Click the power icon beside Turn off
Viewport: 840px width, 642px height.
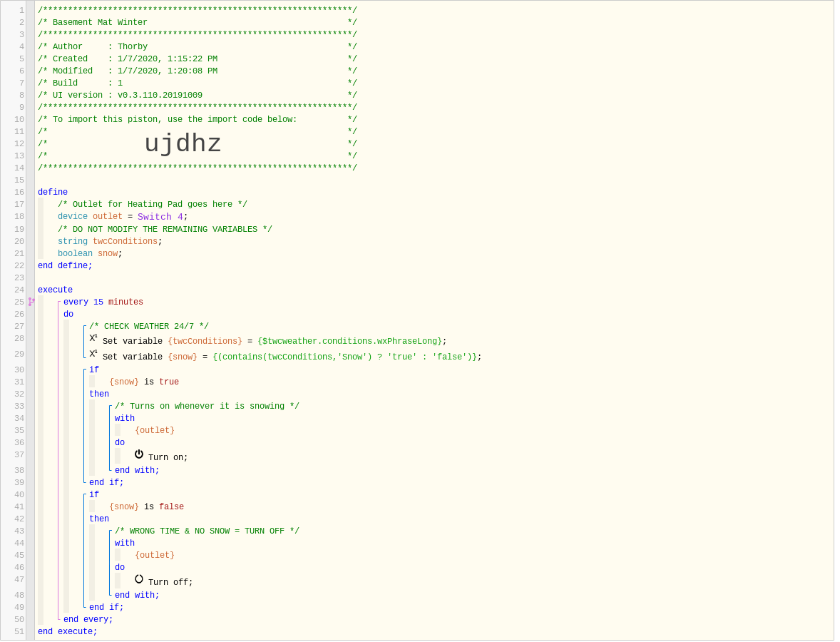(x=139, y=579)
